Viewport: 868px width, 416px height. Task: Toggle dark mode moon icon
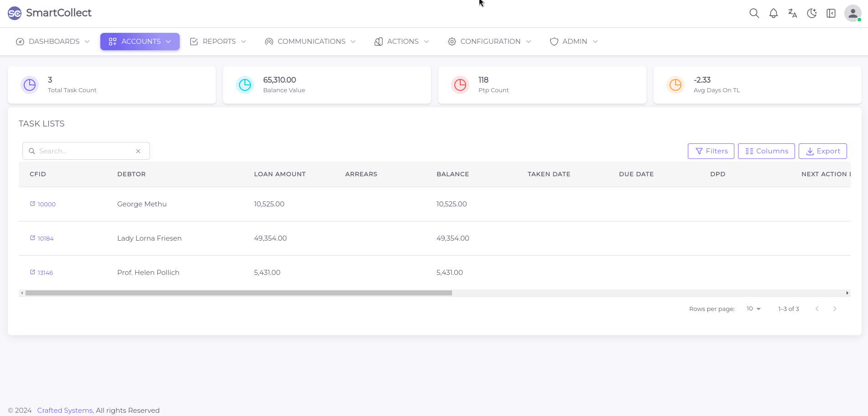click(x=811, y=13)
